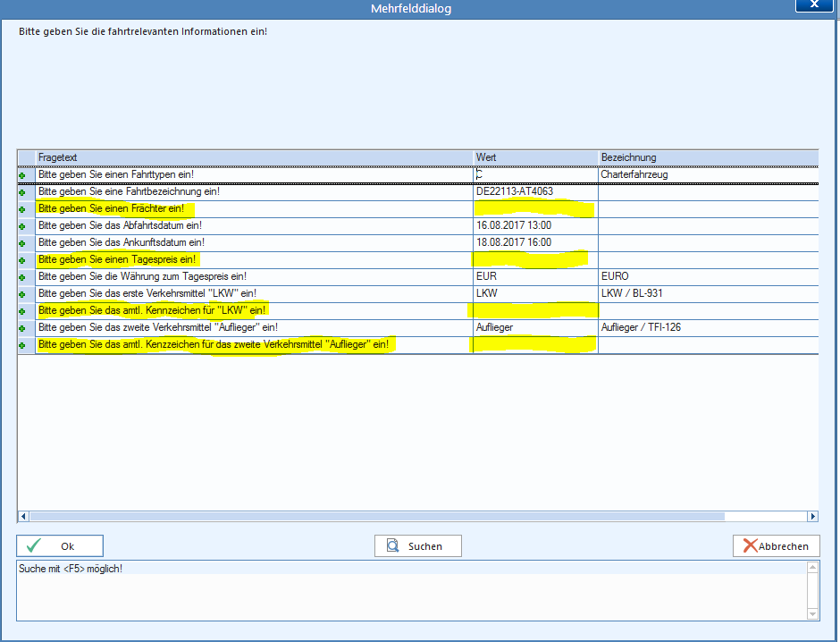
Task: Open search with the Suchen button
Action: click(418, 546)
